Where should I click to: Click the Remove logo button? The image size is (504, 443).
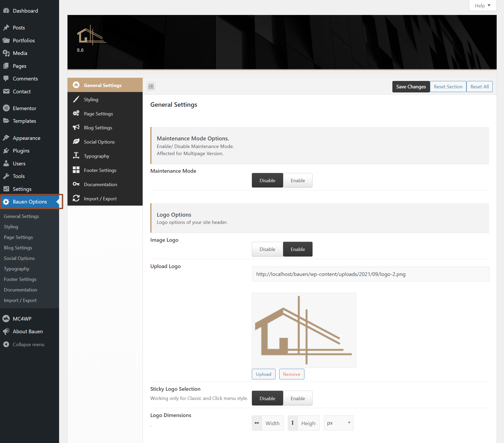(x=292, y=374)
